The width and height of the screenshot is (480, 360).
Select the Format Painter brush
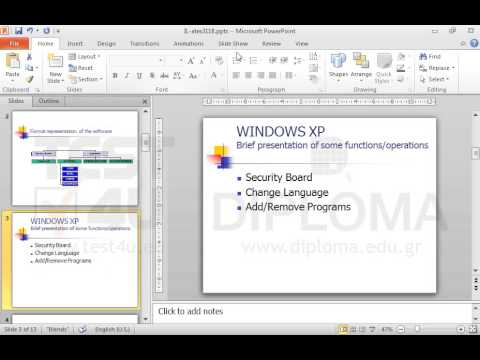(x=29, y=79)
